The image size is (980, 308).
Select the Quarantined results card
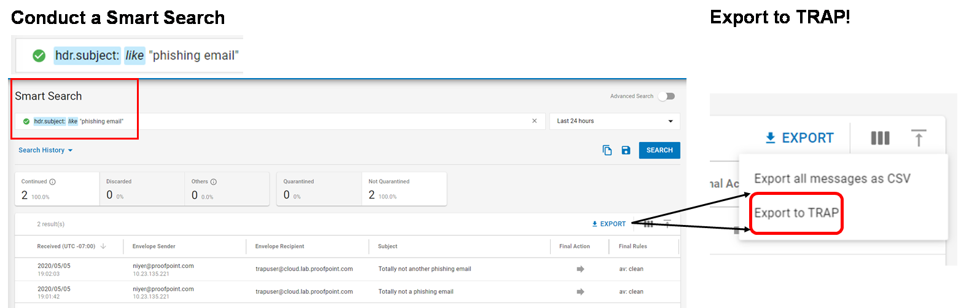(319, 189)
